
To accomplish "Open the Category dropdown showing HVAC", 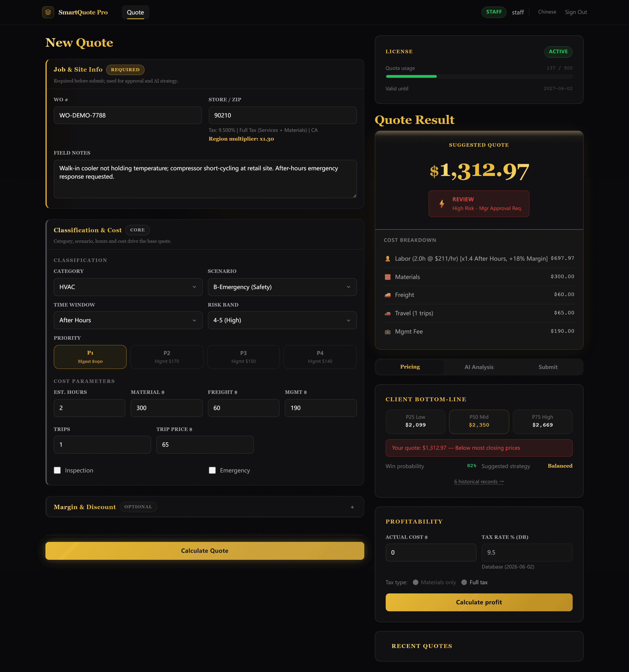I will [128, 287].
